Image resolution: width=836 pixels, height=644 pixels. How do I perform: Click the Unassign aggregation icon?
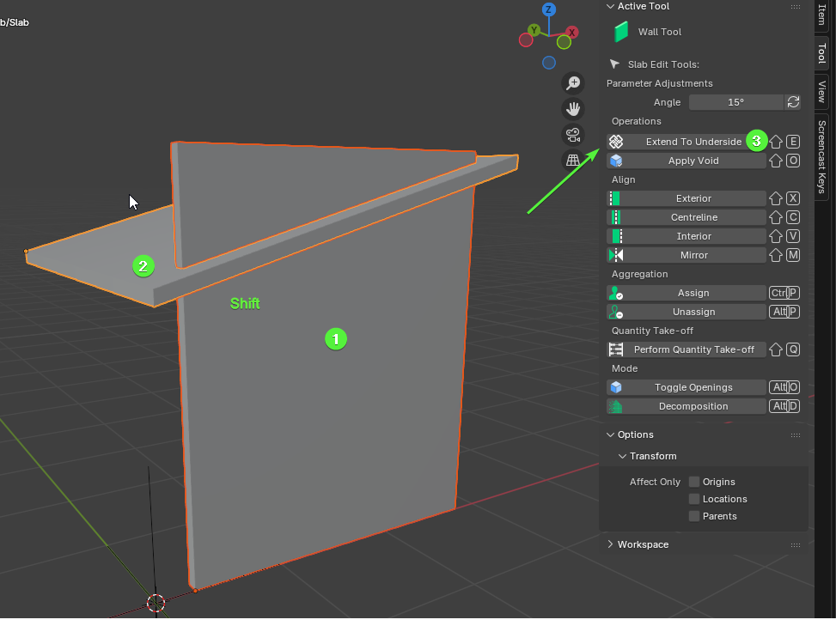[x=616, y=313]
